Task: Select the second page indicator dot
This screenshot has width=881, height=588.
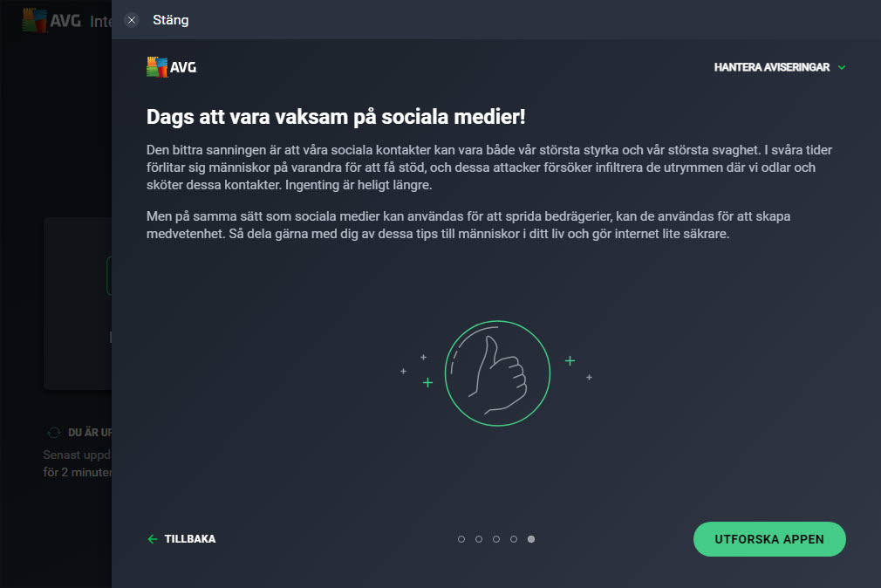Action: [479, 539]
